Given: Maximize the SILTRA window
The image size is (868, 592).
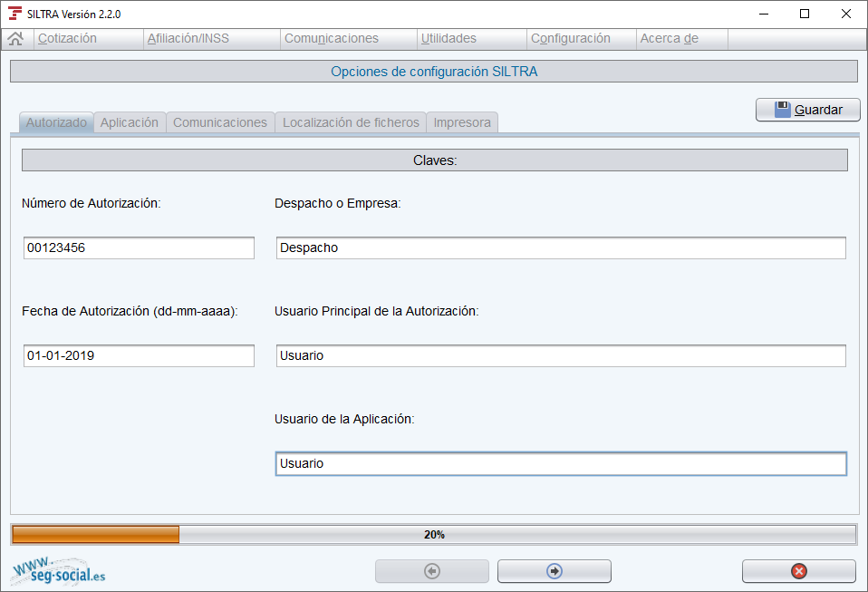Looking at the screenshot, I should pos(805,14).
